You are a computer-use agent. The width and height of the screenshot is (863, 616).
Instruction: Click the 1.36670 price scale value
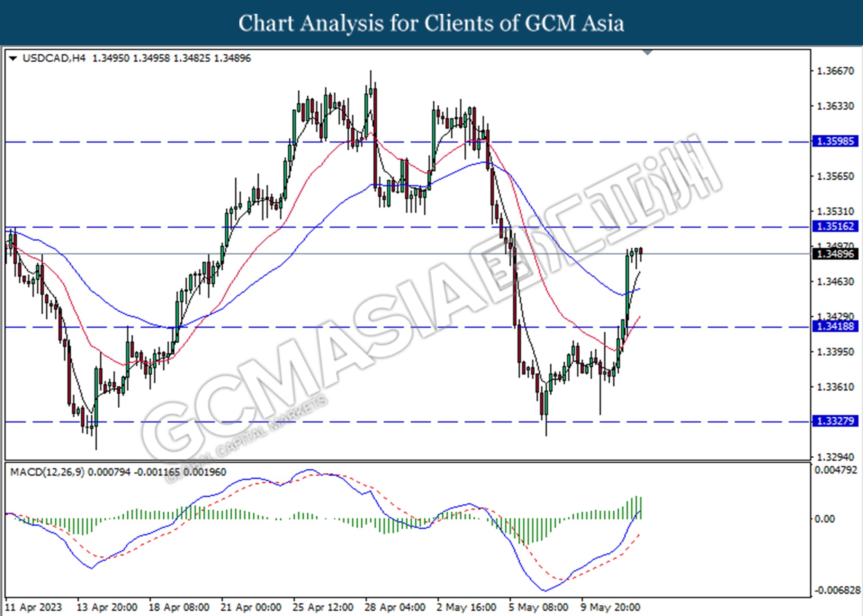pos(835,71)
